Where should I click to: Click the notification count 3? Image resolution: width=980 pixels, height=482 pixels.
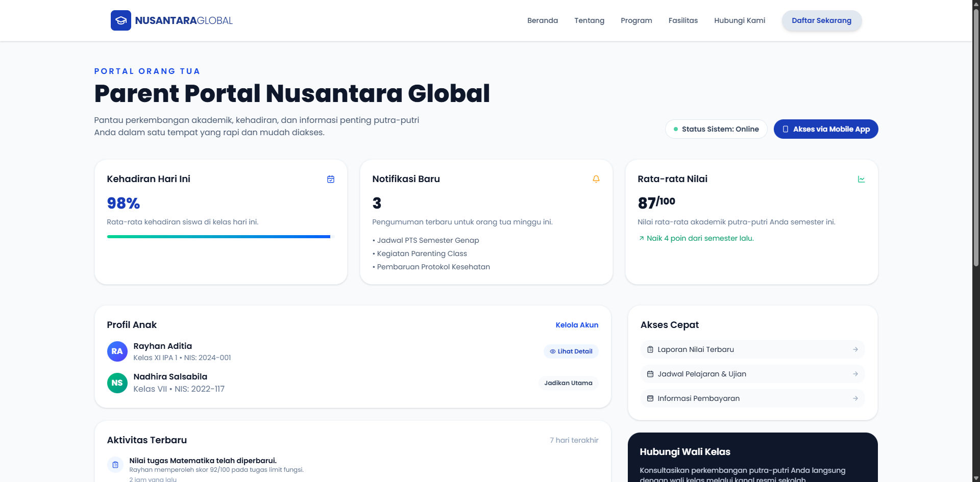[x=377, y=203]
